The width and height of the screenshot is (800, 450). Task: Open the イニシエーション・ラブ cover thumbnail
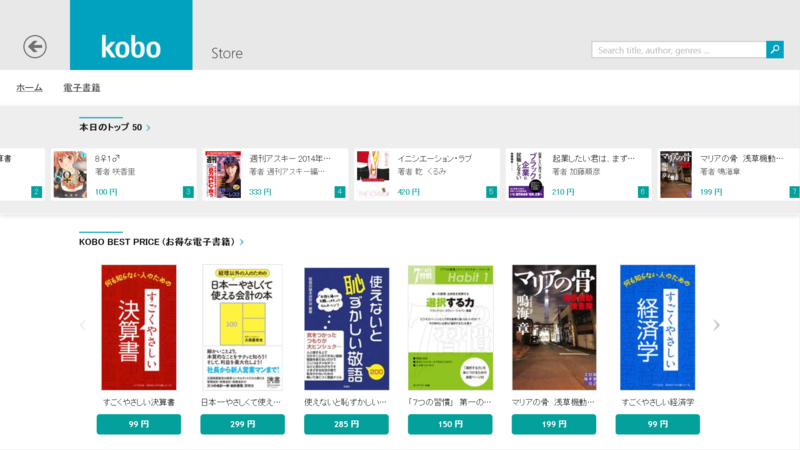(373, 174)
